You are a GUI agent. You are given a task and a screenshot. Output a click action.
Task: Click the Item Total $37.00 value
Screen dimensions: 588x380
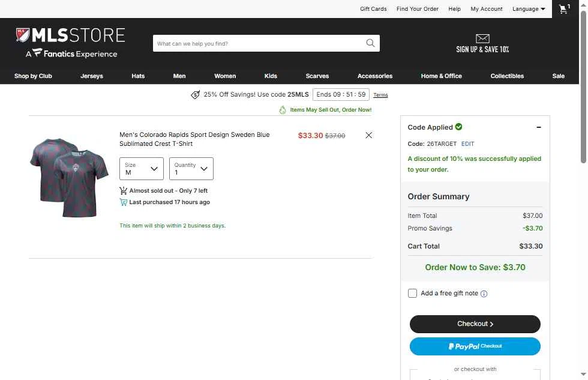point(533,216)
